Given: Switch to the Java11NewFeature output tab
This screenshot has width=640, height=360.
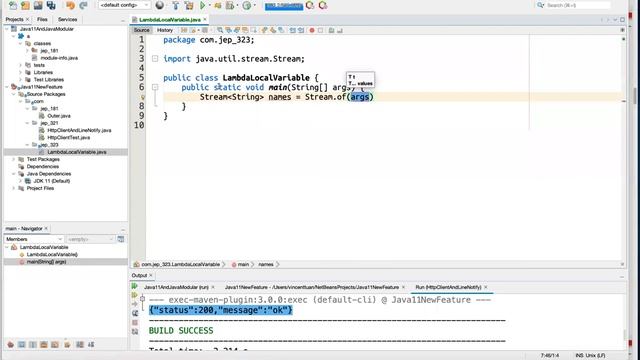Looking at the screenshot, I should (312, 287).
